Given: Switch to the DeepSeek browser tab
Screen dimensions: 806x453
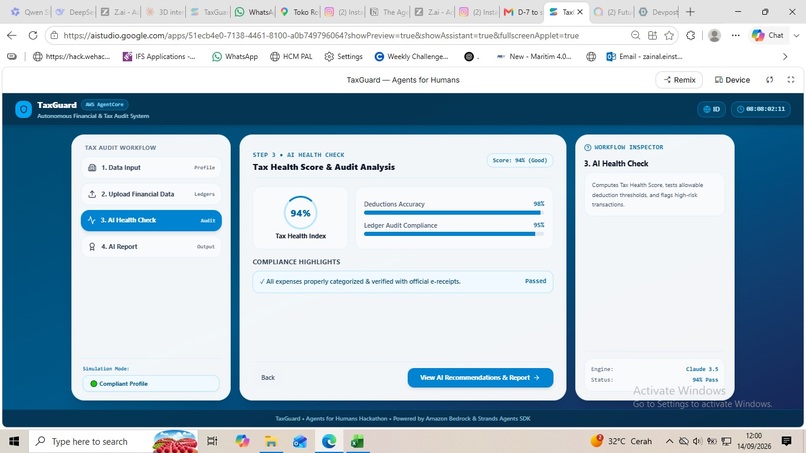Looking at the screenshot, I should click(x=75, y=12).
